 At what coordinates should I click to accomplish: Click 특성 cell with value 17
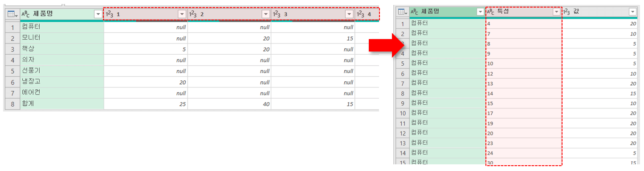(x=523, y=113)
